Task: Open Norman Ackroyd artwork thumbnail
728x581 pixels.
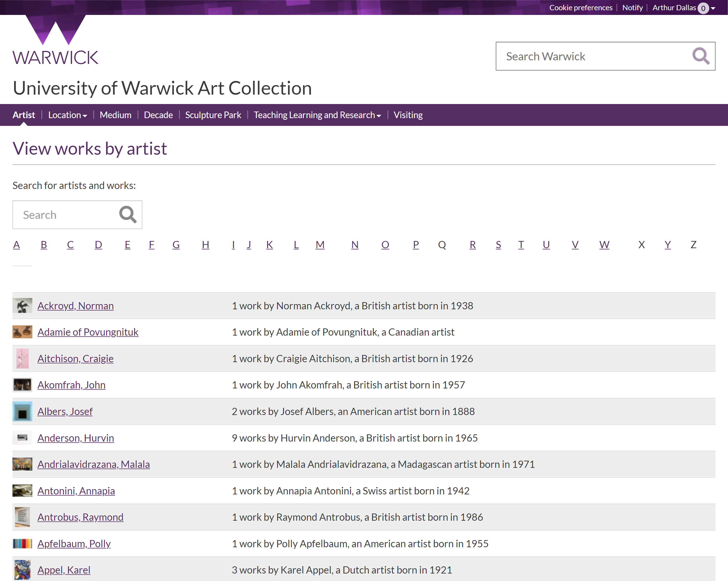Action: (22, 305)
